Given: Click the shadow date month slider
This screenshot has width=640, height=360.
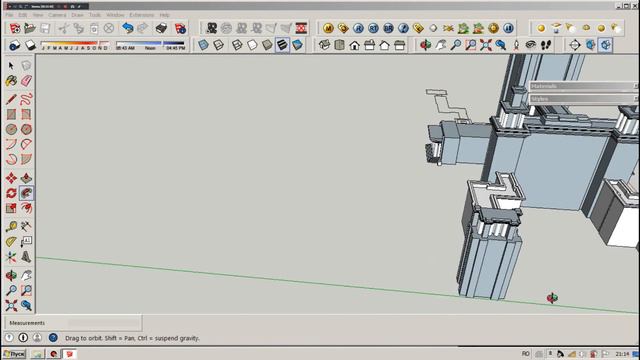Looking at the screenshot, I should 75,45.
